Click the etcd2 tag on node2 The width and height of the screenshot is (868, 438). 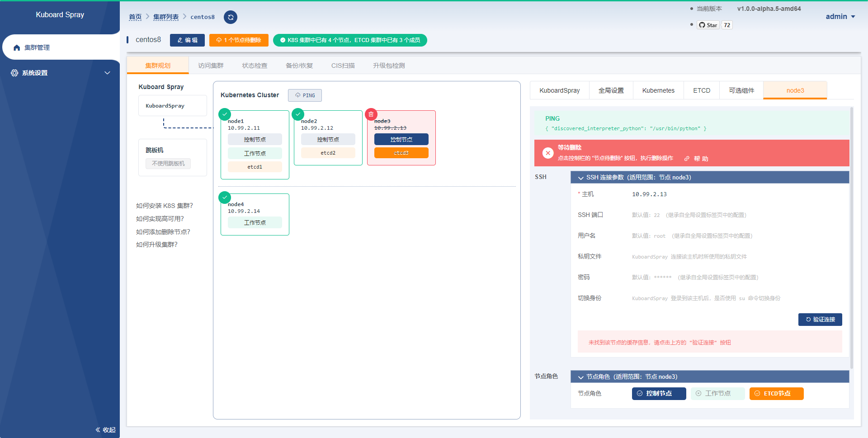328,153
